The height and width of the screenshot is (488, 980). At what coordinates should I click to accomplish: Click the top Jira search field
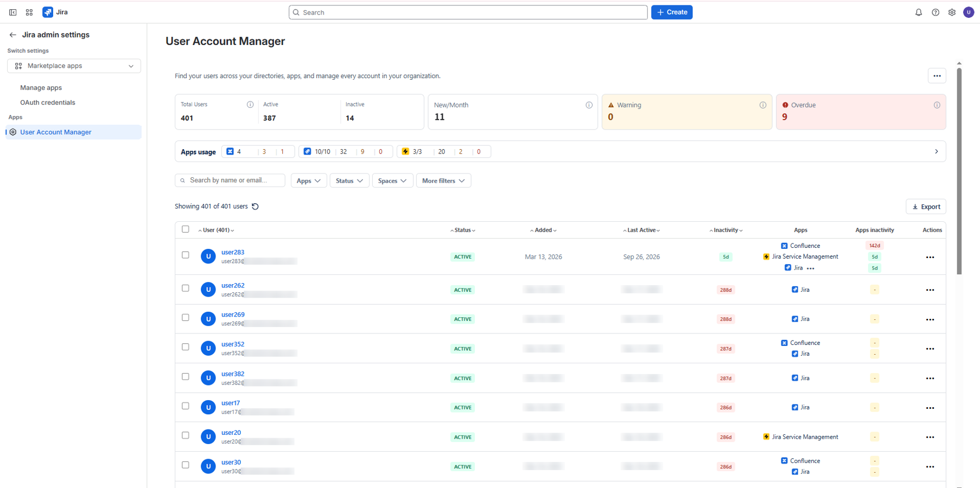tap(468, 12)
